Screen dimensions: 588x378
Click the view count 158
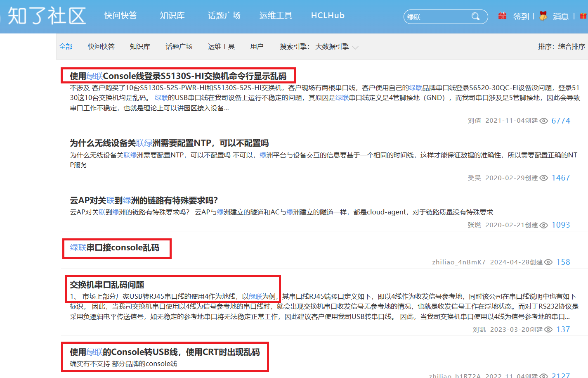[x=563, y=262]
